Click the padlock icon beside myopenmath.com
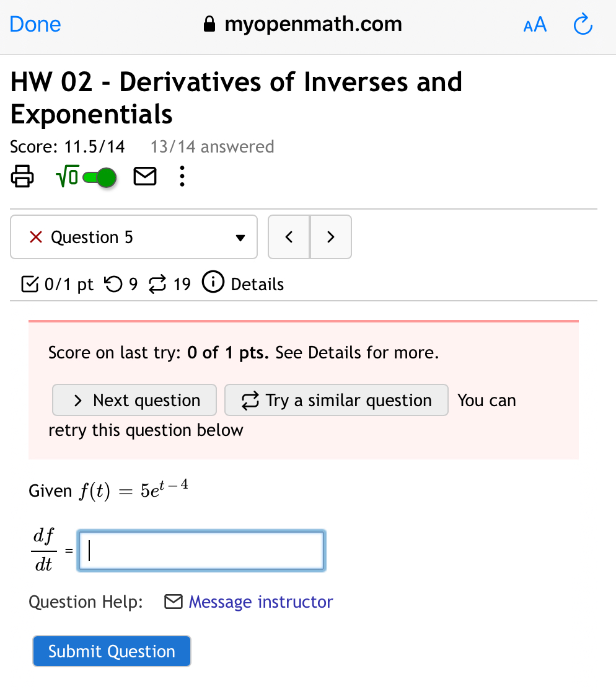616x697 pixels. [209, 24]
